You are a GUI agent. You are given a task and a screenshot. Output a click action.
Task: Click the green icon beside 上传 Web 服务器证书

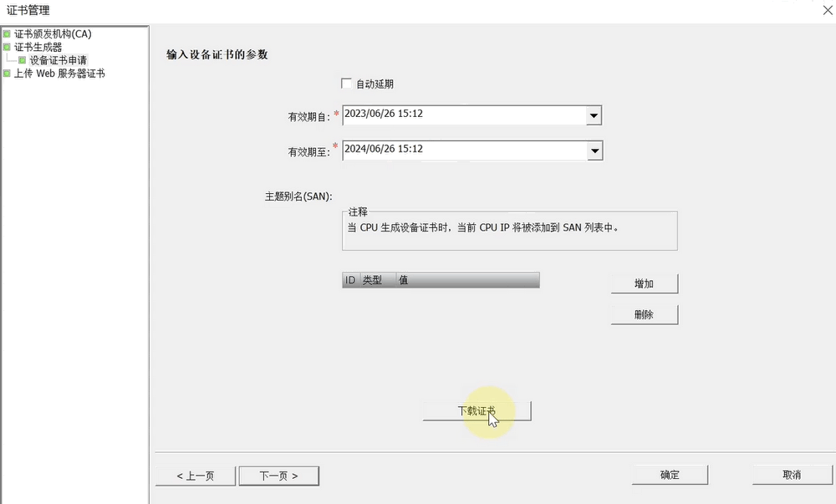pyautogui.click(x=7, y=74)
